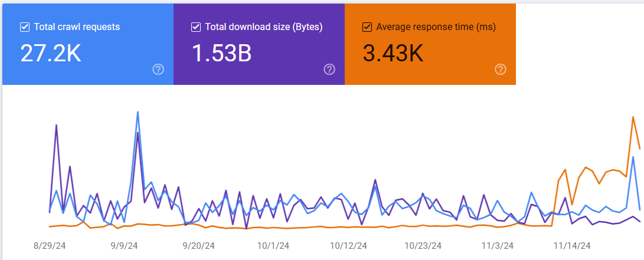The image size is (644, 260).
Task: Select the 1.53B download size value
Action: point(222,54)
